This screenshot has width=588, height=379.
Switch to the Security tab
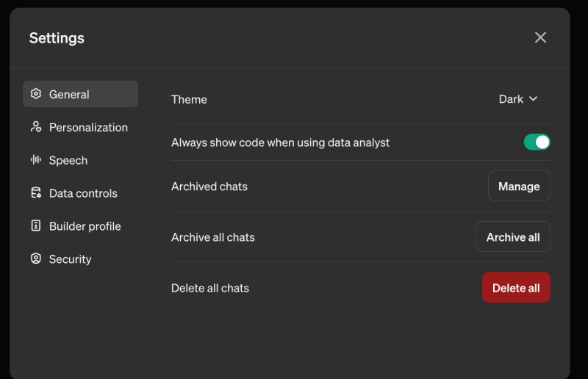click(71, 259)
